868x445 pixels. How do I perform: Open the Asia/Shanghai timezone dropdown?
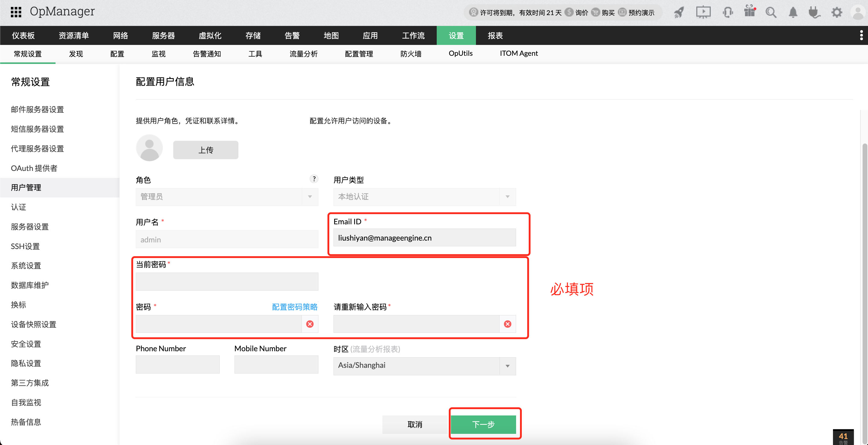[425, 366]
